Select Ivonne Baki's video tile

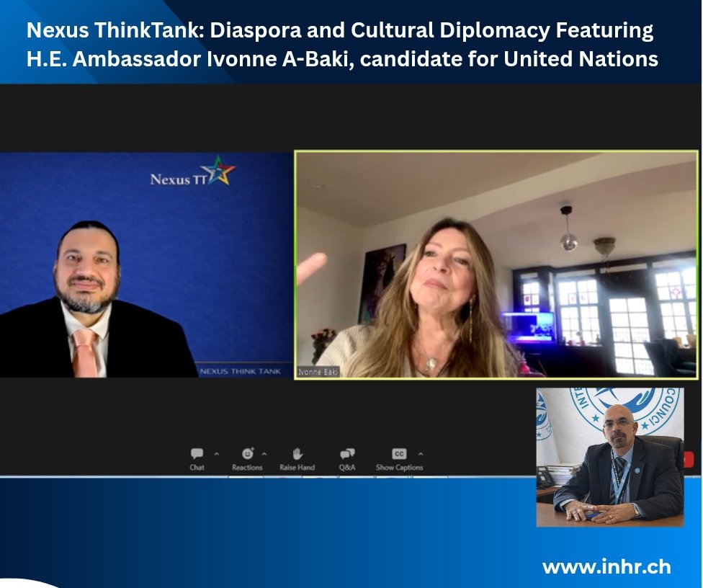pos(496,265)
